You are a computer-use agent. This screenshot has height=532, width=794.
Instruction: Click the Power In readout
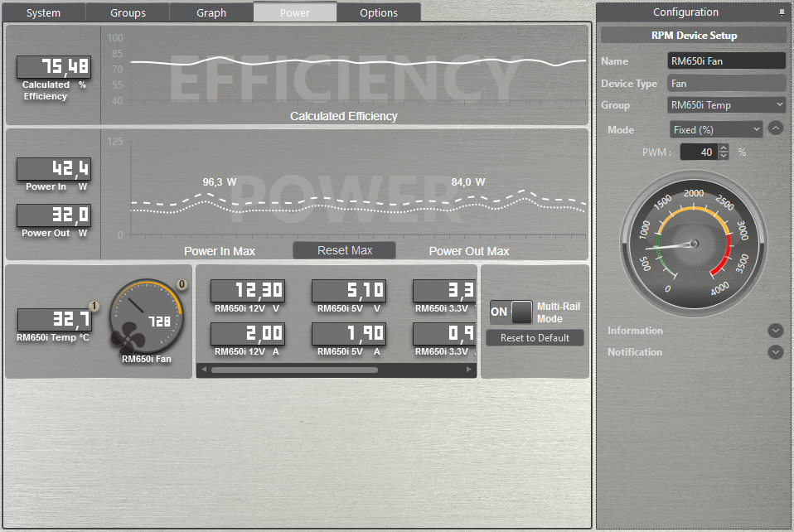(54, 169)
